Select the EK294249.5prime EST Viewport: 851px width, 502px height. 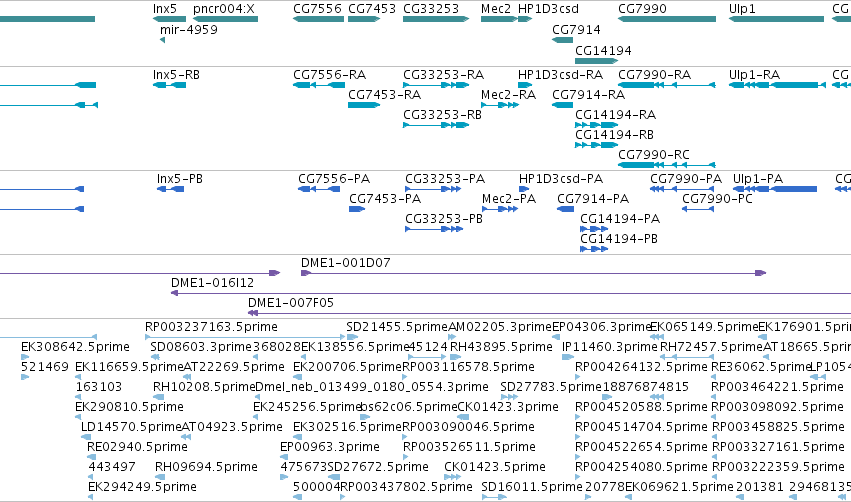click(x=91, y=498)
